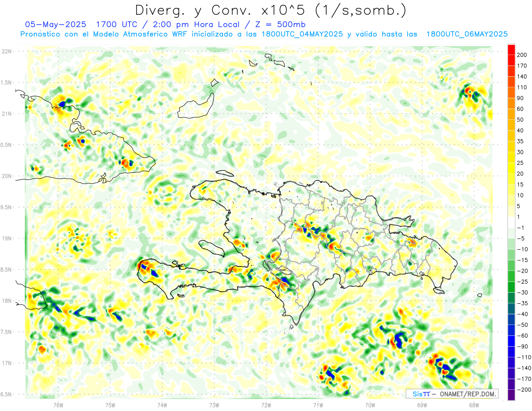Click the 75W longitude label
This screenshot has width=532, height=411.
tap(110, 405)
